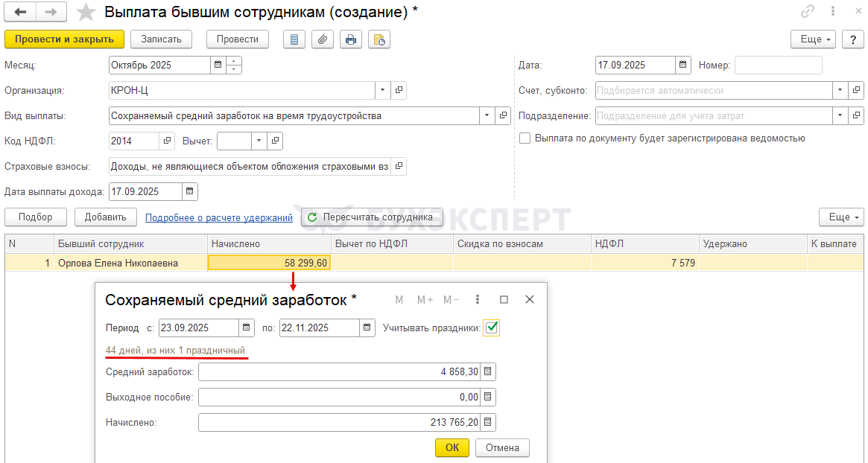This screenshot has width=868, height=463.
Task: Expand the Вычет dropdown list
Action: 259,141
